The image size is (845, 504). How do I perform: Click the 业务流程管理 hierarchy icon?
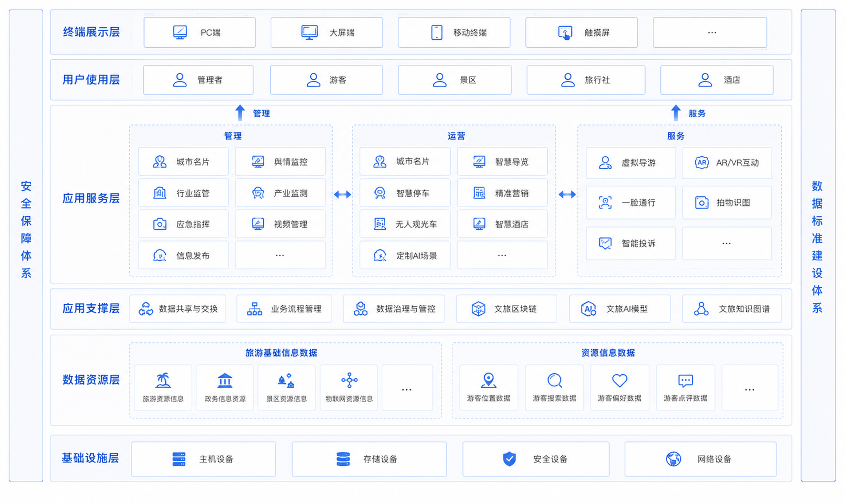click(x=255, y=309)
